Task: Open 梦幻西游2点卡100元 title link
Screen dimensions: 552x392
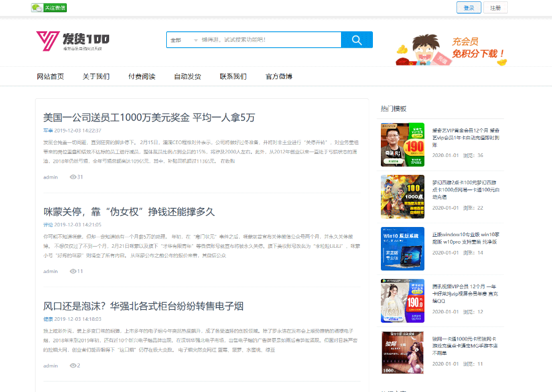Action: coord(466,190)
